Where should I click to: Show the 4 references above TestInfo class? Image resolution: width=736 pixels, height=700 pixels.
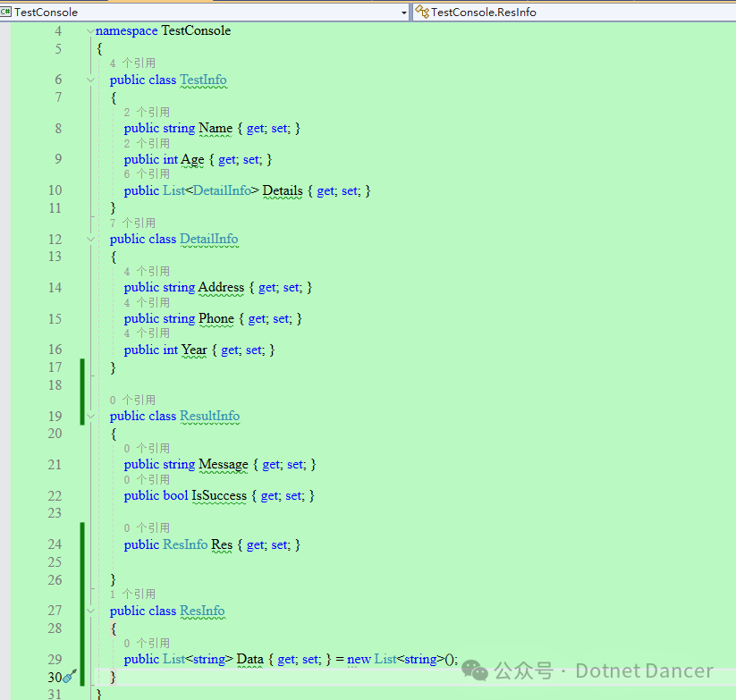(132, 63)
